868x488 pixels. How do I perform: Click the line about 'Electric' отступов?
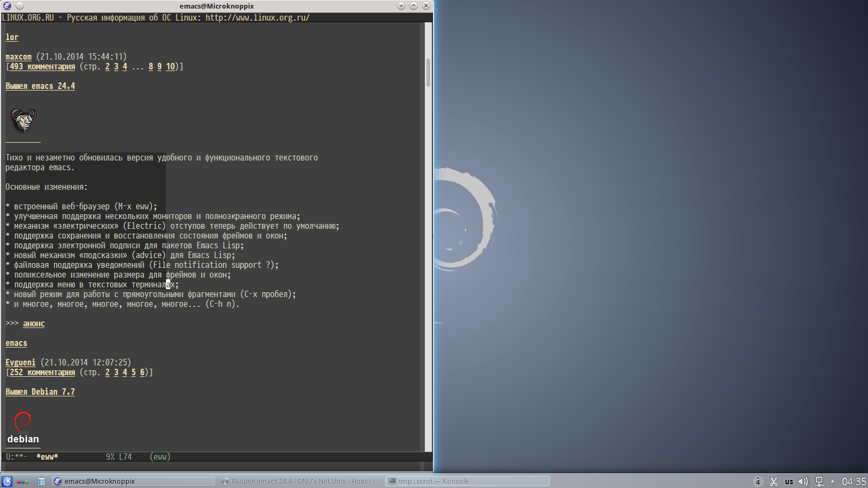[173, 226]
